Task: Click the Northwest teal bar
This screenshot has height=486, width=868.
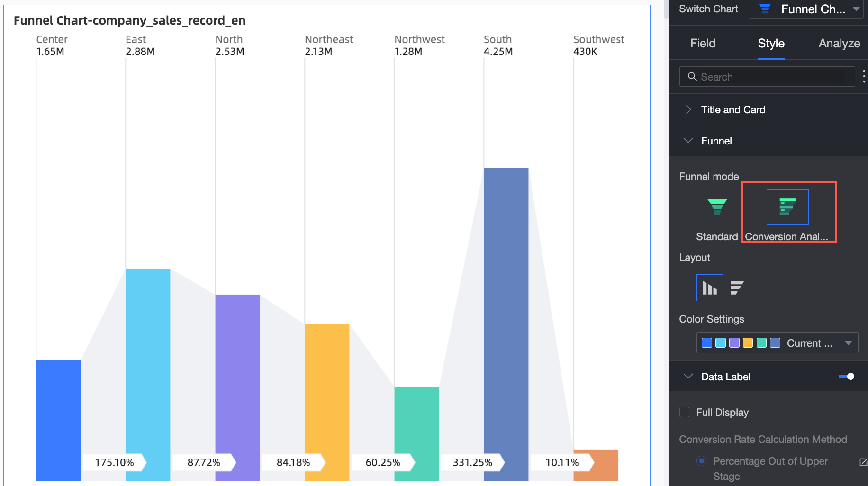Action: coord(416,434)
